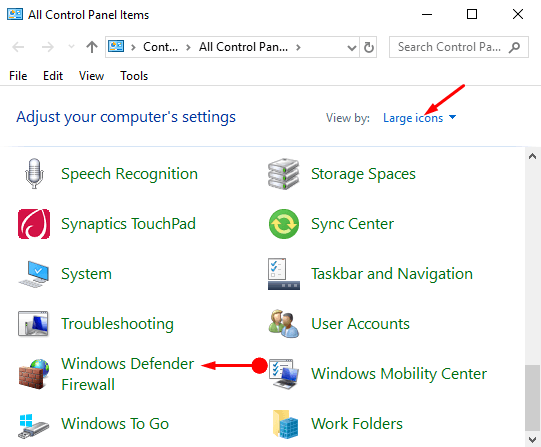Screen dimensions: 541x447
Task: Open the Sync Center green icon
Action: 284,224
